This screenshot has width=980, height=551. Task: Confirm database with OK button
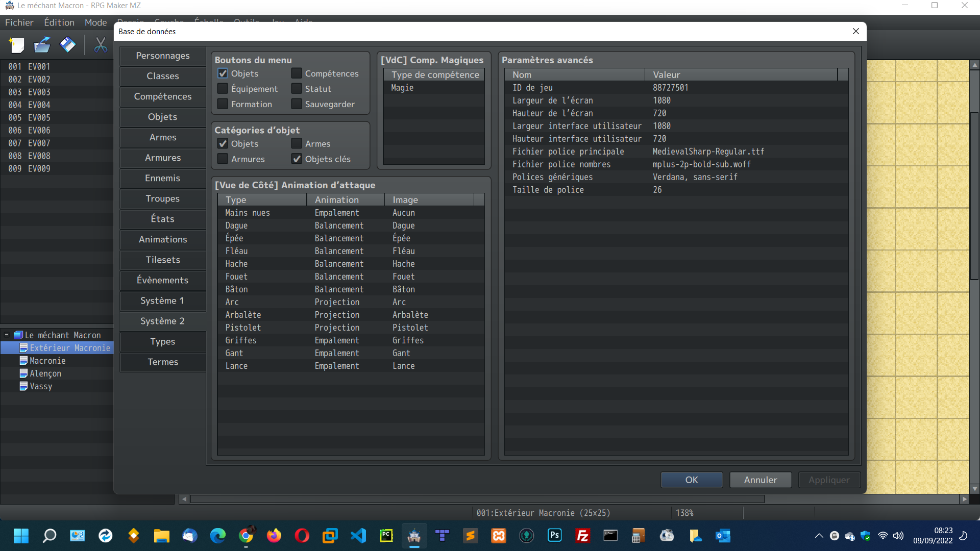pyautogui.click(x=691, y=480)
